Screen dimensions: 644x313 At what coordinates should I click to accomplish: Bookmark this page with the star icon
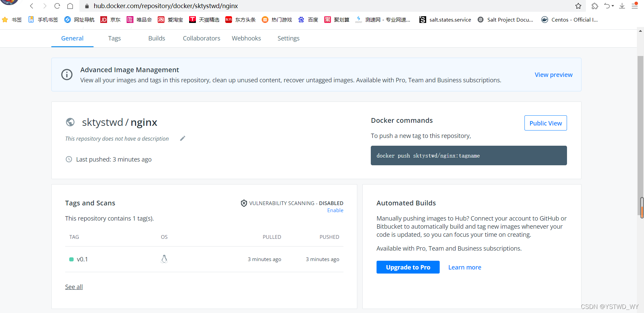click(578, 6)
